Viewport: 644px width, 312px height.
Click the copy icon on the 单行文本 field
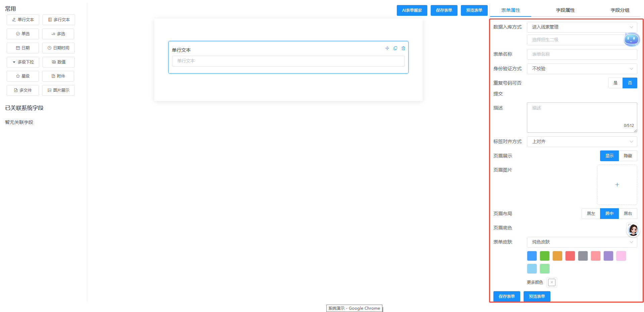coord(395,48)
